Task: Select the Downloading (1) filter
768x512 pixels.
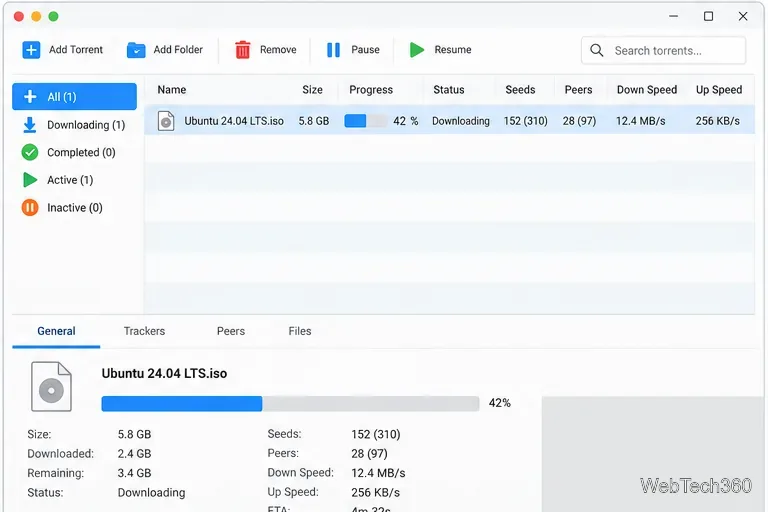Action: 74,125
